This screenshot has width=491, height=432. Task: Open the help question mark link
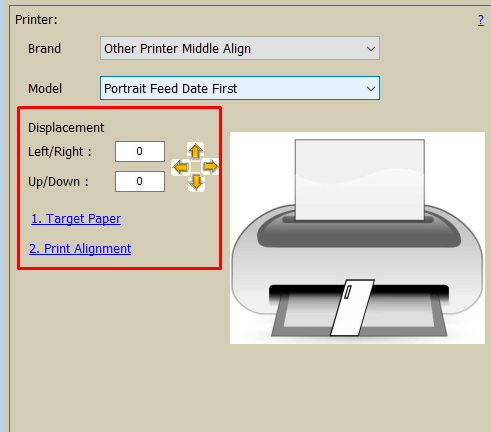(x=481, y=20)
